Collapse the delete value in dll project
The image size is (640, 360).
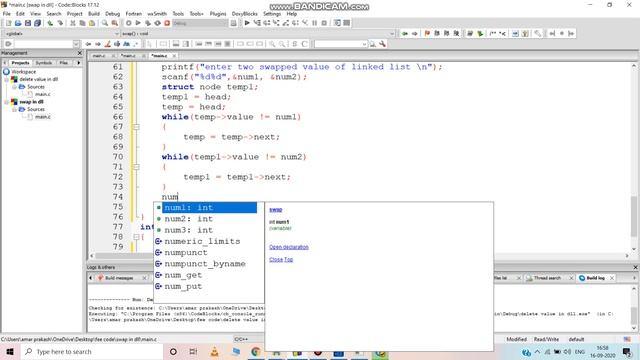pyautogui.click(x=7, y=79)
